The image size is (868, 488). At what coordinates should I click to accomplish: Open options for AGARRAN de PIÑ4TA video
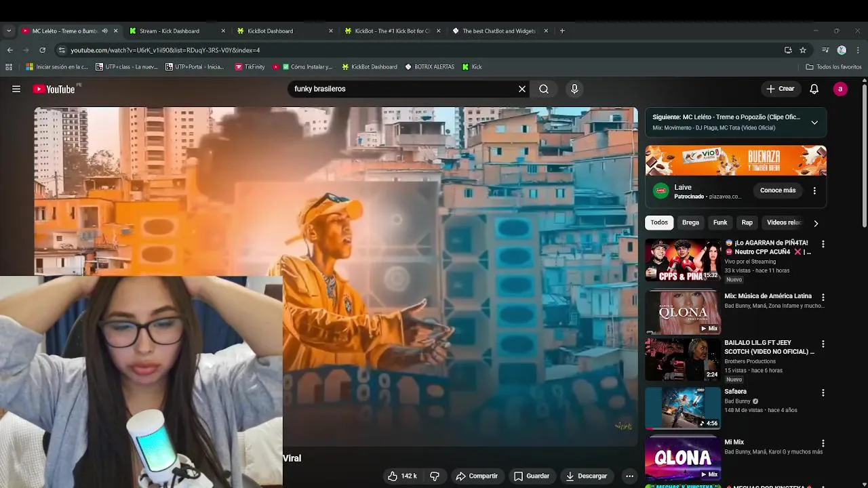(823, 244)
